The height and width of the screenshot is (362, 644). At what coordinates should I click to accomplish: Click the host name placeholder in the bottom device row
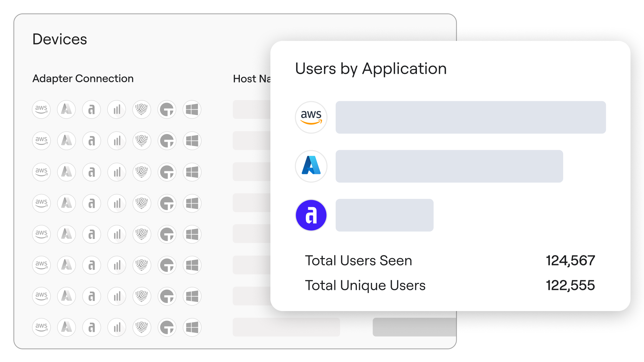286,327
